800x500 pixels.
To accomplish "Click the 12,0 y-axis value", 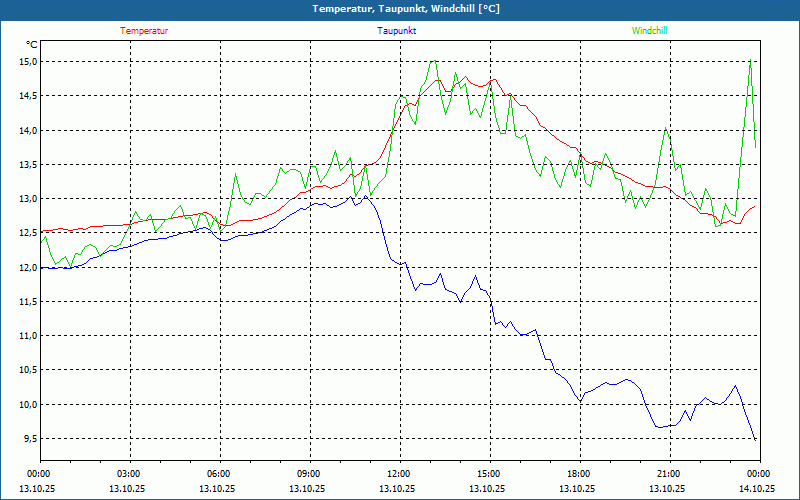I will [29, 267].
